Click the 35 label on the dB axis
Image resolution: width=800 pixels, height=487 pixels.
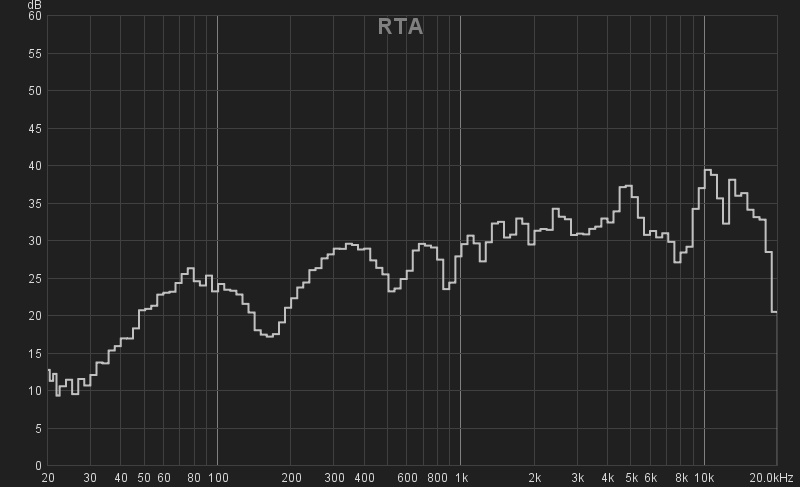point(35,203)
